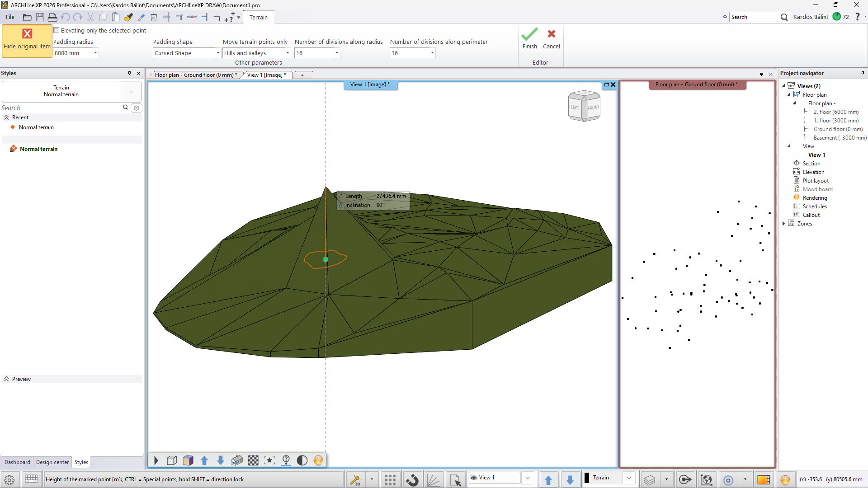Toggle half-circle contrast shading icon
The width and height of the screenshot is (868, 488).
(x=302, y=460)
